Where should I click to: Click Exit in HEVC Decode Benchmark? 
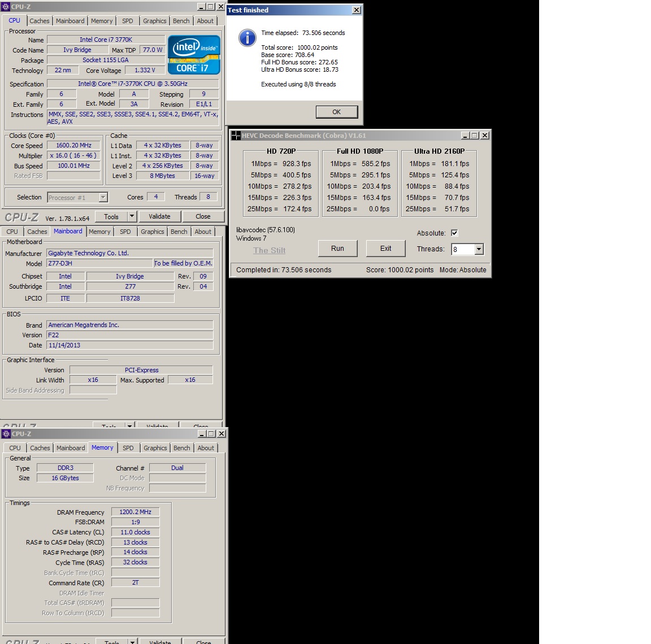tap(386, 248)
